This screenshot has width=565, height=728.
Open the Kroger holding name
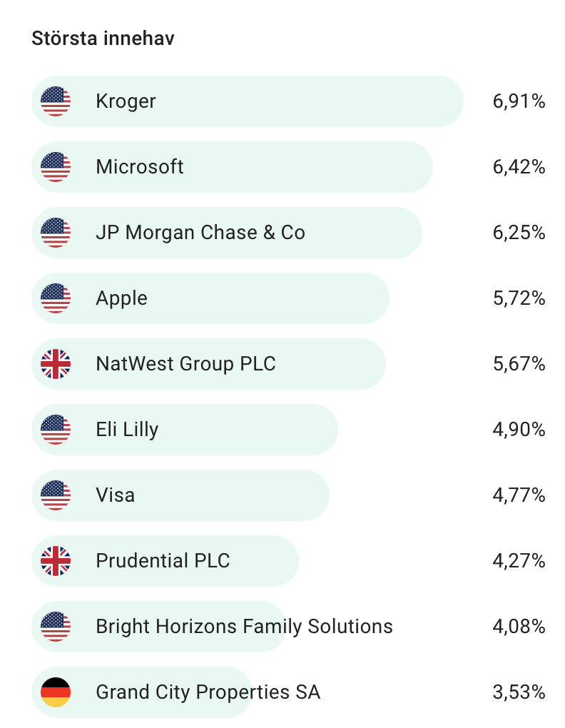point(126,101)
